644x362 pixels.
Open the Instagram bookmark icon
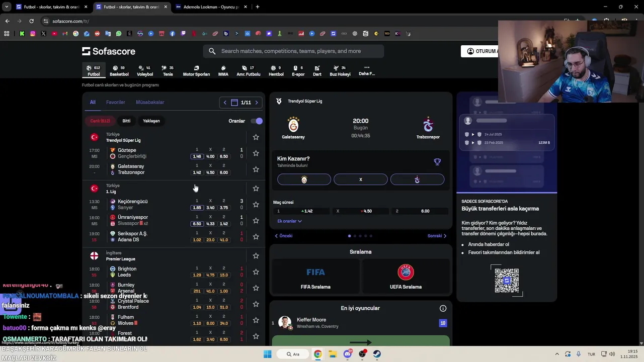pos(33,34)
